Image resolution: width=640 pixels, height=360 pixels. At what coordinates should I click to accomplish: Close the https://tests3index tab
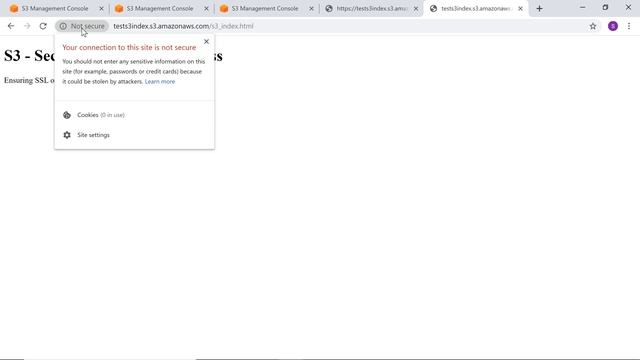416,9
